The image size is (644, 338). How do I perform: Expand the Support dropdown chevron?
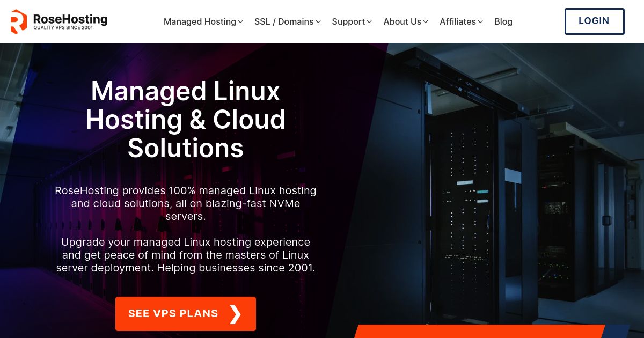pos(369,22)
